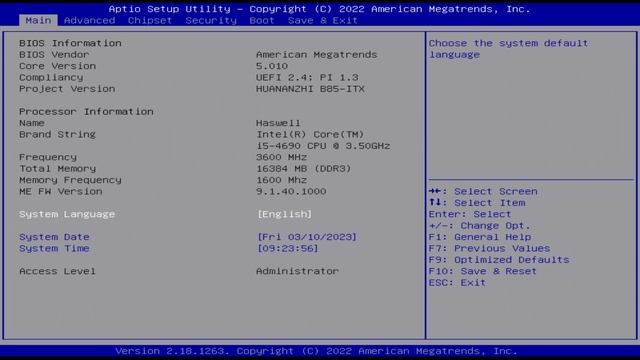This screenshot has height=360, width=640.
Task: Open the Boot tab
Action: pyautogui.click(x=262, y=20)
